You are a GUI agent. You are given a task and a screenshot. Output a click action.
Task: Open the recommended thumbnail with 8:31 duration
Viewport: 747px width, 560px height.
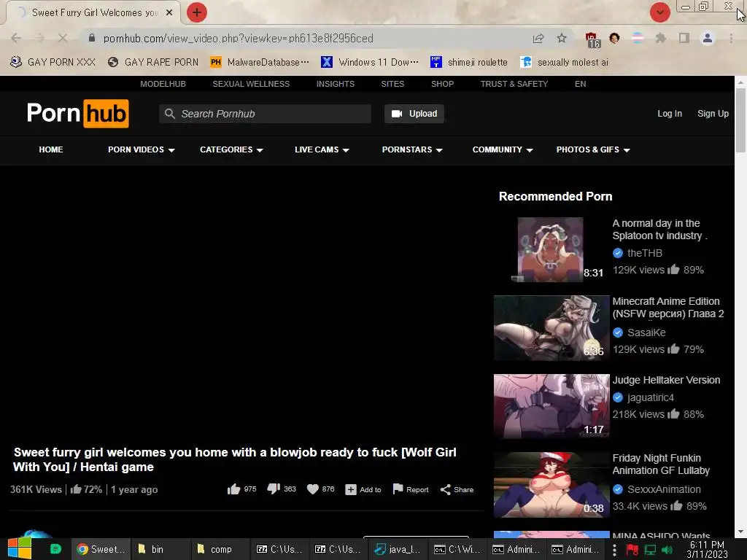551,249
